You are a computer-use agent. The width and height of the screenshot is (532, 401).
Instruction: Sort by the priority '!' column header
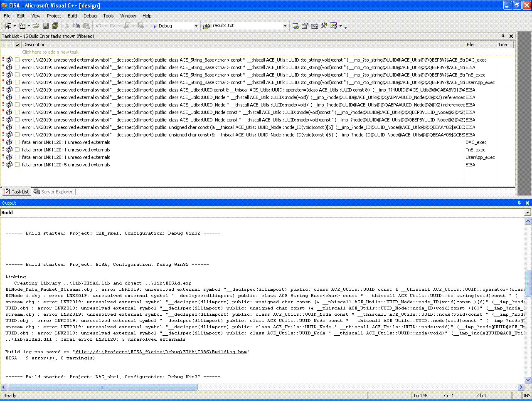click(x=3, y=45)
